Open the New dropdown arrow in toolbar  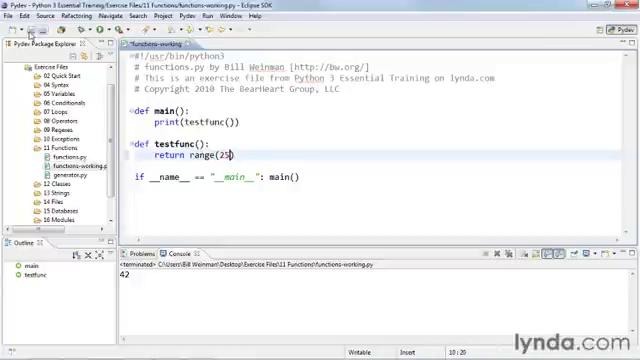21,29
